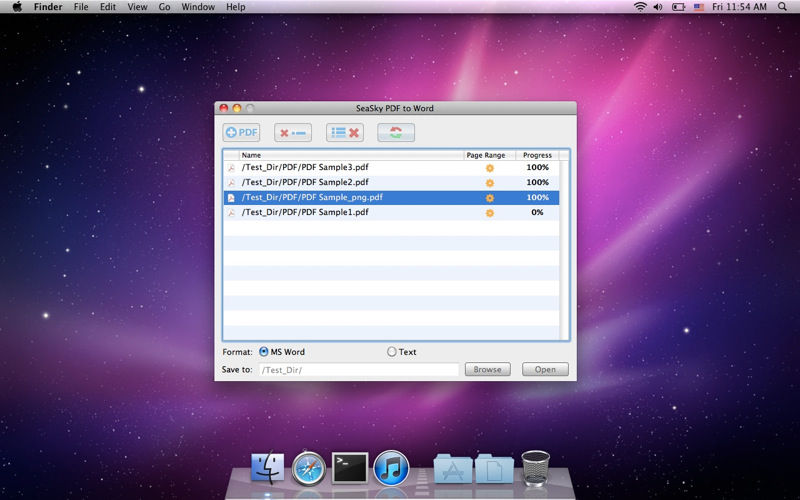Image resolution: width=800 pixels, height=500 pixels.
Task: Open page range settings for PDF Sample3.pdf
Action: click(490, 168)
